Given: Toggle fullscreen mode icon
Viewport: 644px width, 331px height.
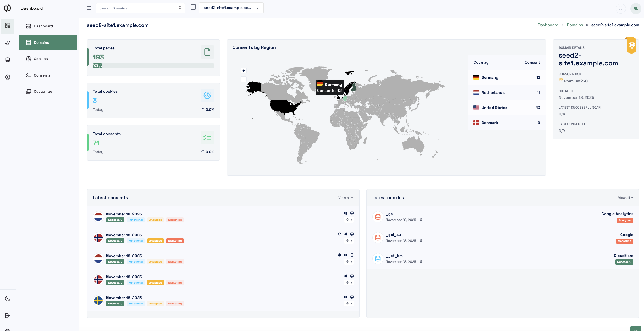Looking at the screenshot, I should point(621,8).
